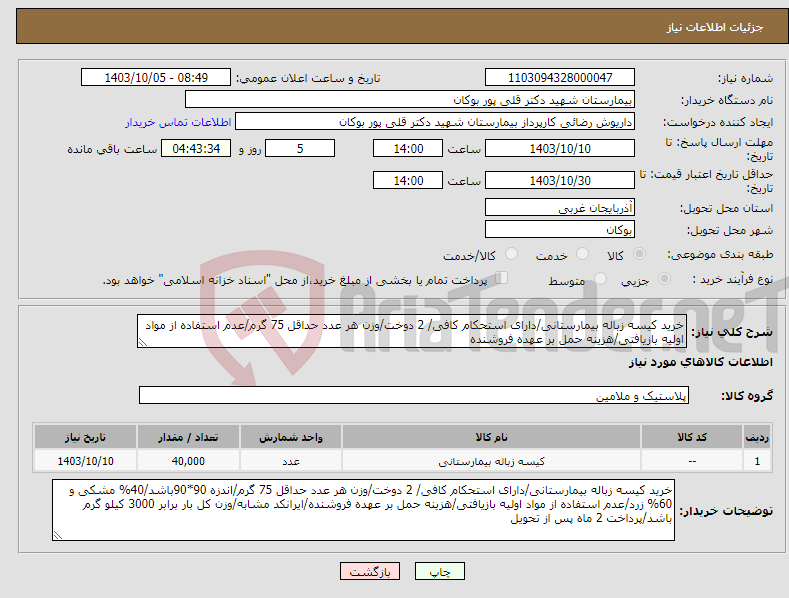Viewport: 789px width, 598px height.
Task: Click the ایجاد کننده درخواست label
Action: point(718,123)
